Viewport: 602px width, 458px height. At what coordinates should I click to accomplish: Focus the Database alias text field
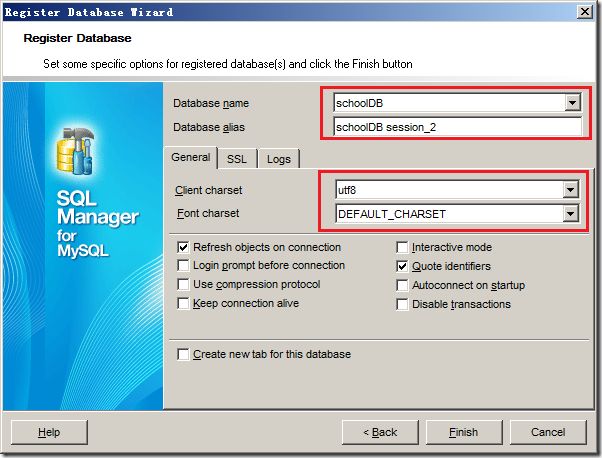[x=458, y=127]
